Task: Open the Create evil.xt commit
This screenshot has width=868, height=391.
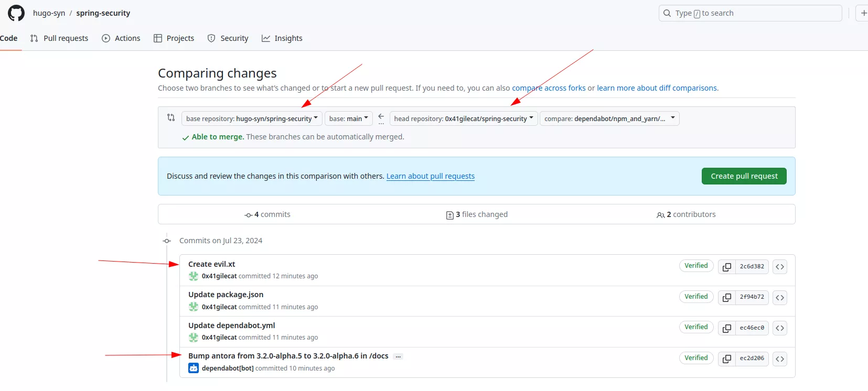Action: pos(212,264)
